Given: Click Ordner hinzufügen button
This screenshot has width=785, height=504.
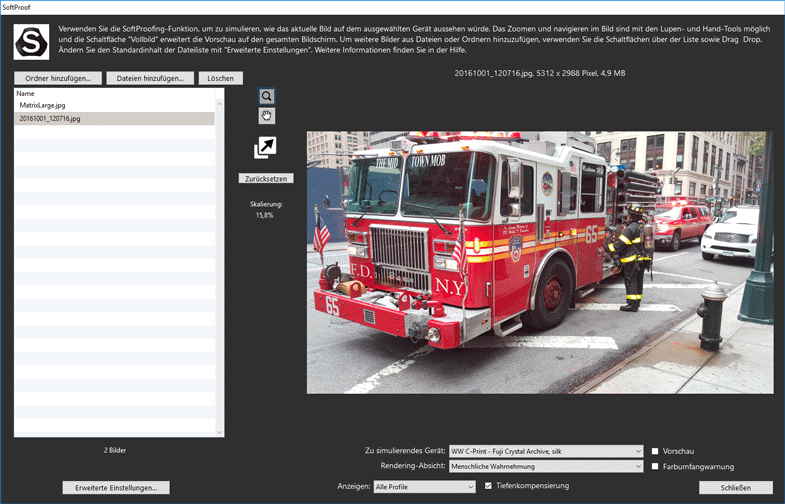Looking at the screenshot, I should pyautogui.click(x=58, y=78).
